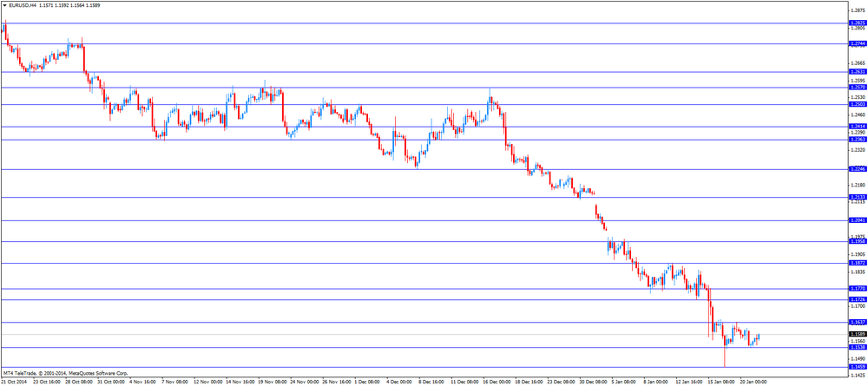Screen dimensions: 868x386
Task: Click the 28 Oct 08:00 time label
Action: click(x=78, y=382)
